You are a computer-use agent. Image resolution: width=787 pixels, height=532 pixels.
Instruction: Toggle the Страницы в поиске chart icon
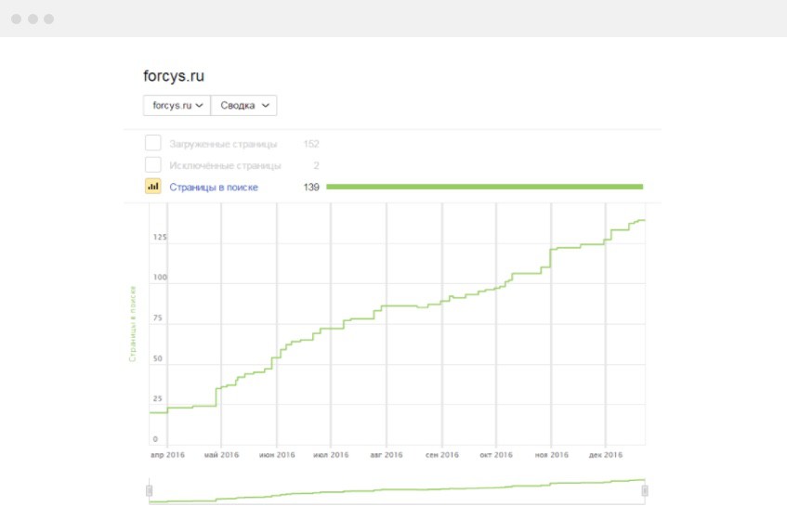tap(153, 186)
